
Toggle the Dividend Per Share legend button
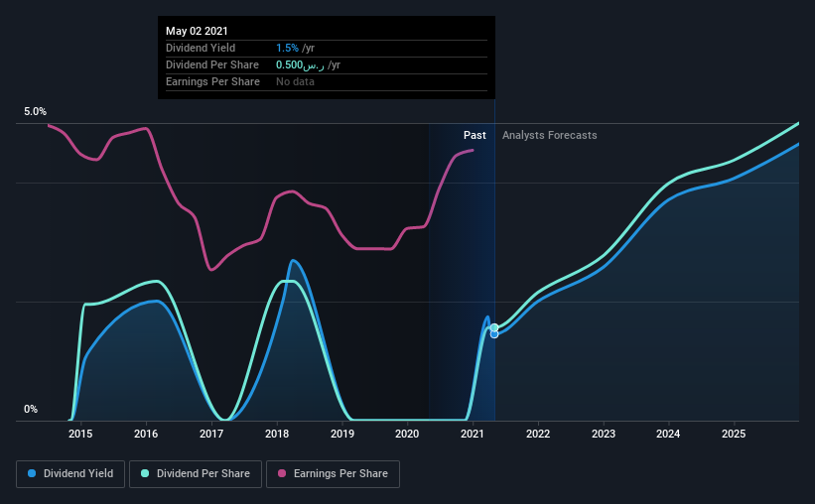(196, 474)
